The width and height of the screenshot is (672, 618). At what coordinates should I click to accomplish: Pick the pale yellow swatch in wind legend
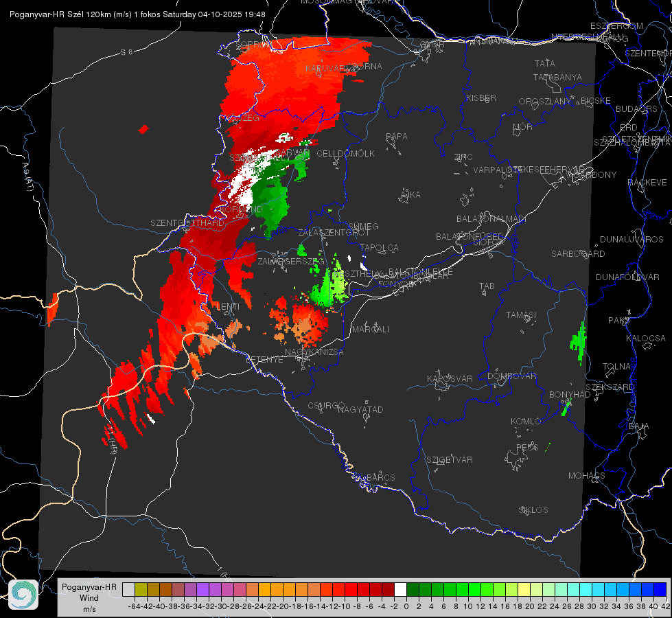coord(524,589)
